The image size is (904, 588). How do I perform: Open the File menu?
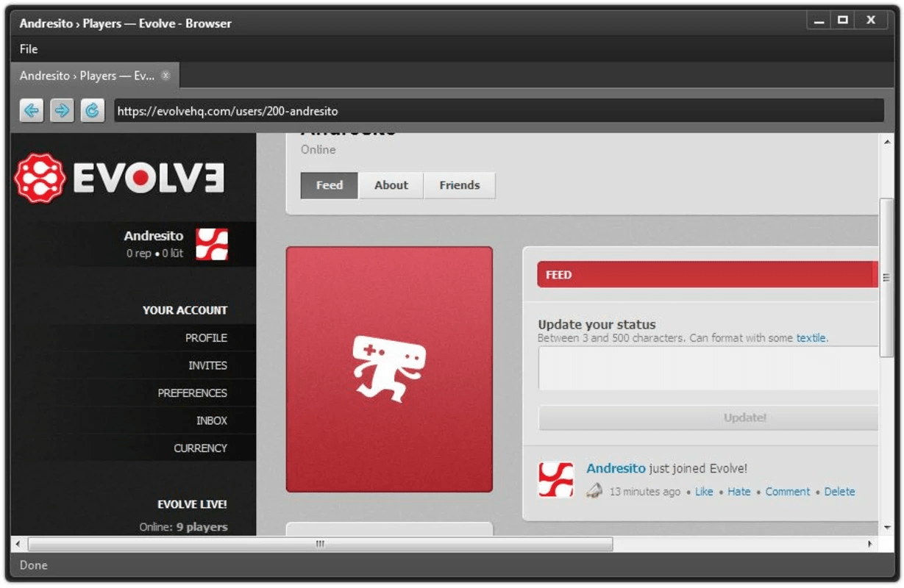tap(29, 49)
